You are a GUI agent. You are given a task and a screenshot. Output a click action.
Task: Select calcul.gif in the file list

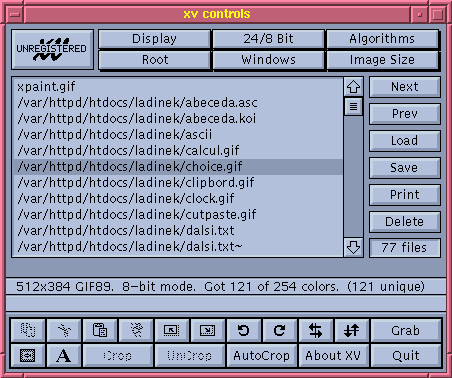[178, 151]
